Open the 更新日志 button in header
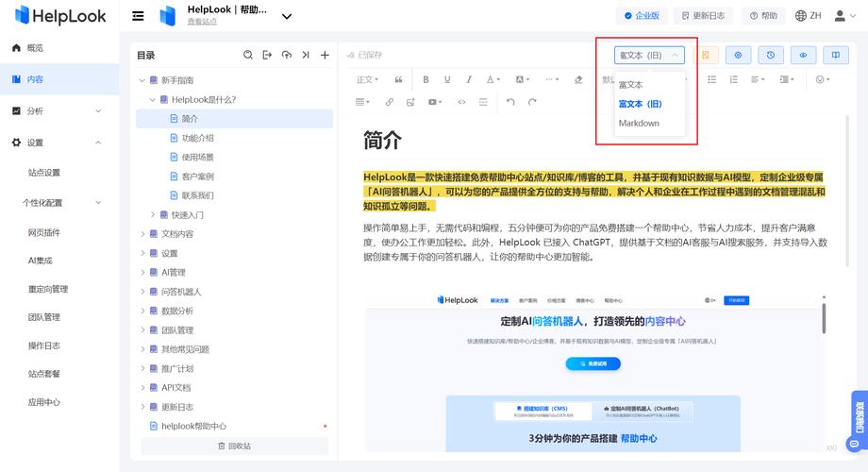868x472 pixels. point(703,15)
